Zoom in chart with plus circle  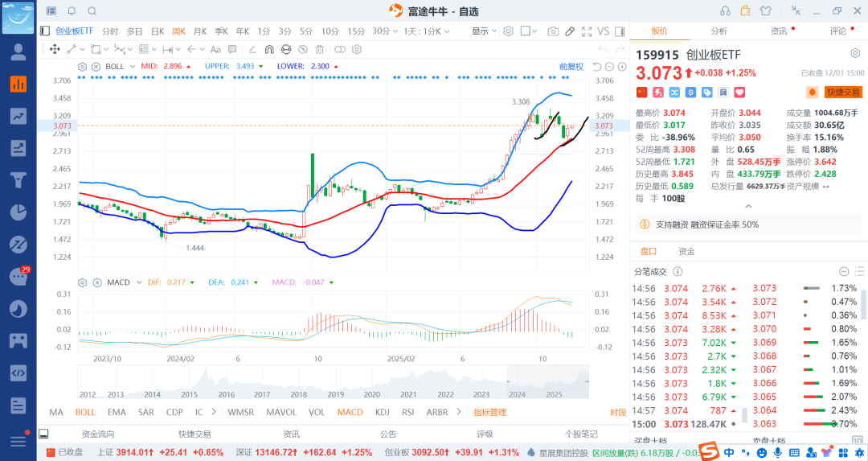pos(622,67)
